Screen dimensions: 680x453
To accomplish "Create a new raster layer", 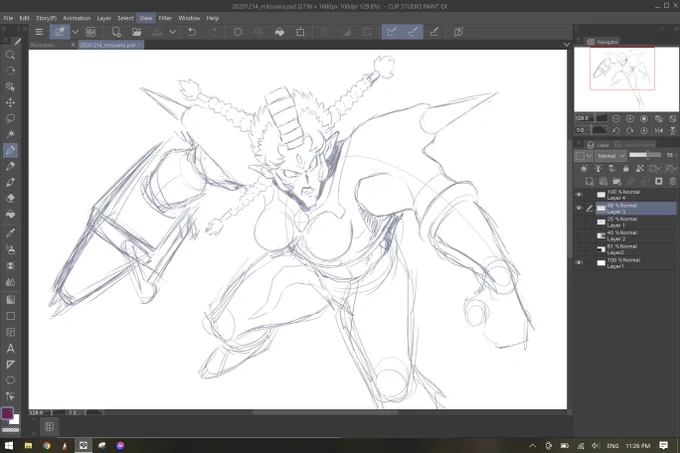I will (589, 181).
